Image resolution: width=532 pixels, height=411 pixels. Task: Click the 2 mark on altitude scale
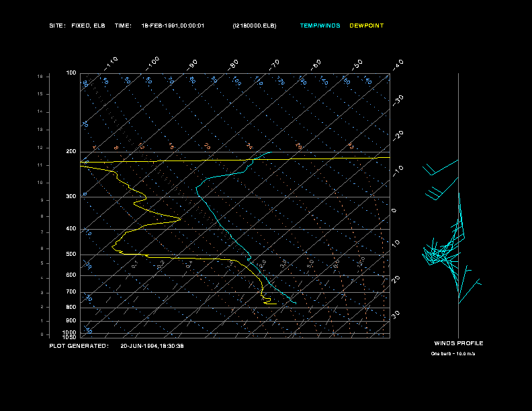pos(42,307)
